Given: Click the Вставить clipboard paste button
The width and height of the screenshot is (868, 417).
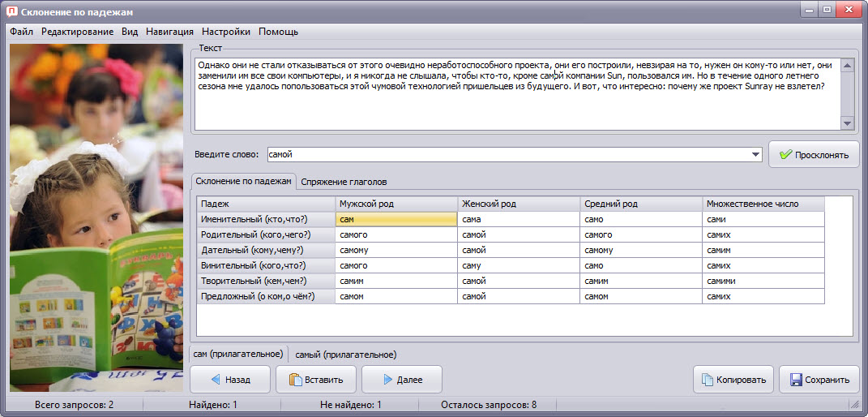Looking at the screenshot, I should click(x=315, y=380).
